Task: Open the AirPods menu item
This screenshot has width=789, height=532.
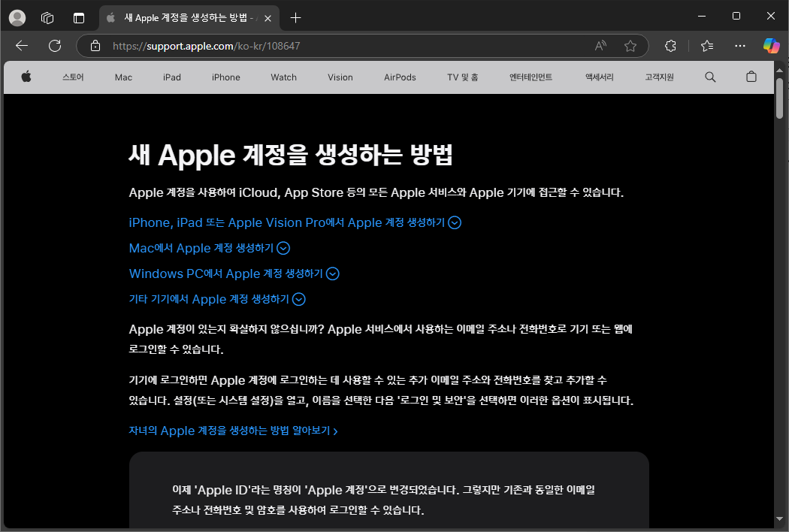Action: pos(400,77)
